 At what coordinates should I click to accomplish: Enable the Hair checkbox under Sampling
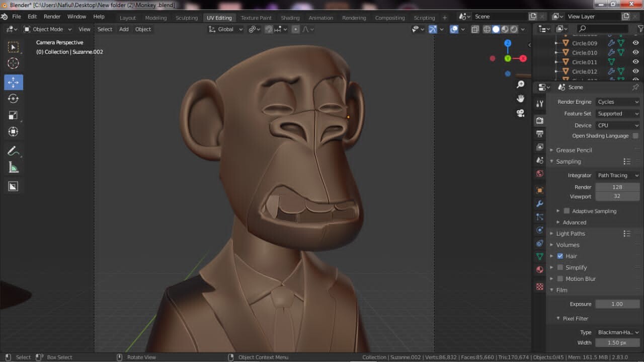[x=560, y=256]
